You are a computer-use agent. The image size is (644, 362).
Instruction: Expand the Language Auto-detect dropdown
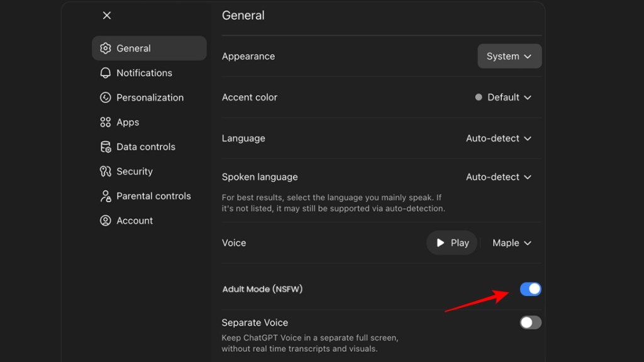coord(499,138)
